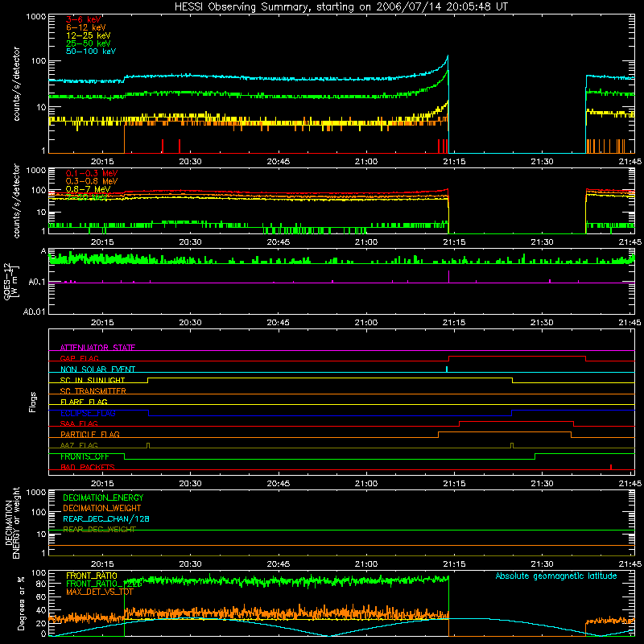
Task: Select the green 25-50 keV legend label
Action: 89,43
